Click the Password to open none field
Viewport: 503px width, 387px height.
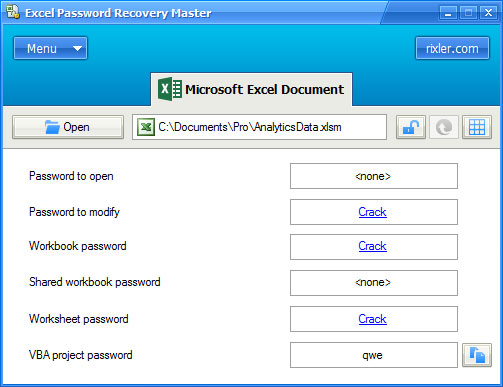click(x=374, y=176)
